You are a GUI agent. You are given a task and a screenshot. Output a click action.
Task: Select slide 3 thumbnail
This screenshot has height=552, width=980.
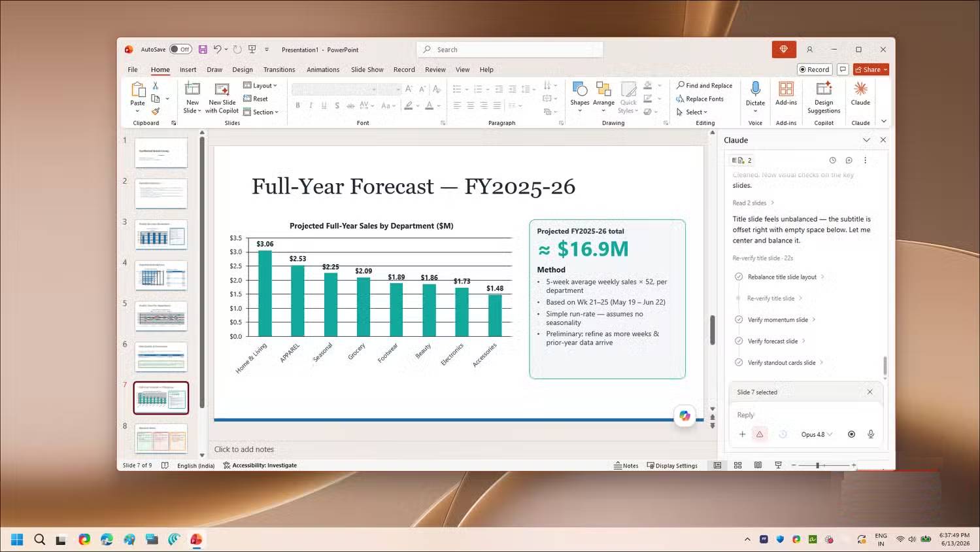click(161, 234)
